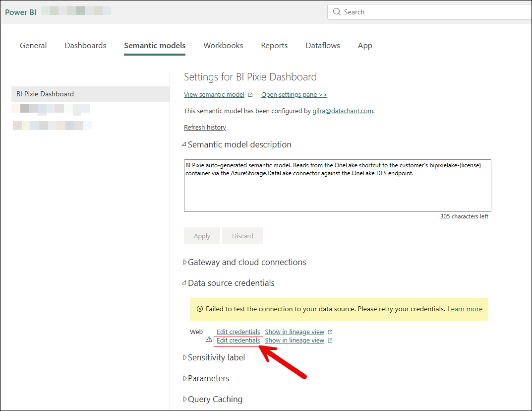Click external-link icon of first Show in lineage view
Image resolution: width=532 pixels, height=411 pixels.
[x=330, y=332]
